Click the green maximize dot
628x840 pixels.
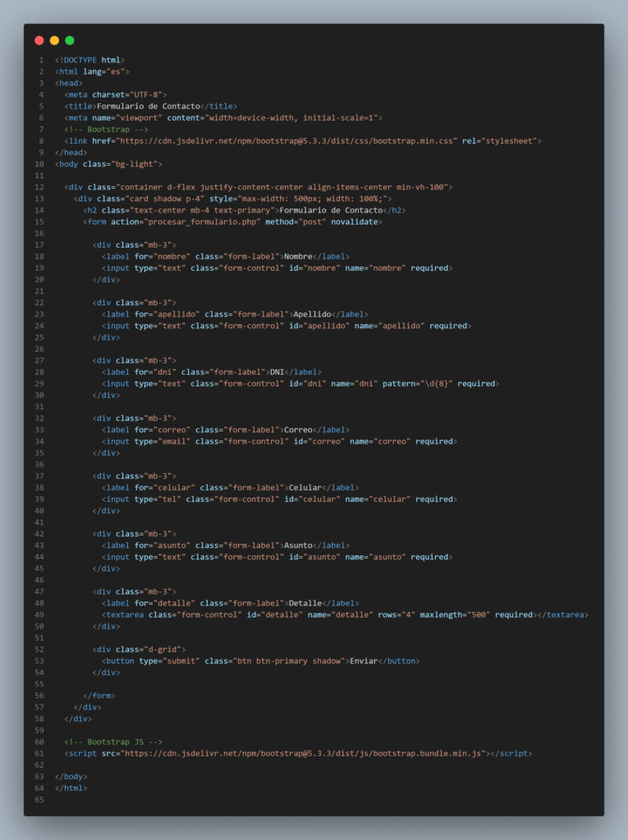pos(70,40)
